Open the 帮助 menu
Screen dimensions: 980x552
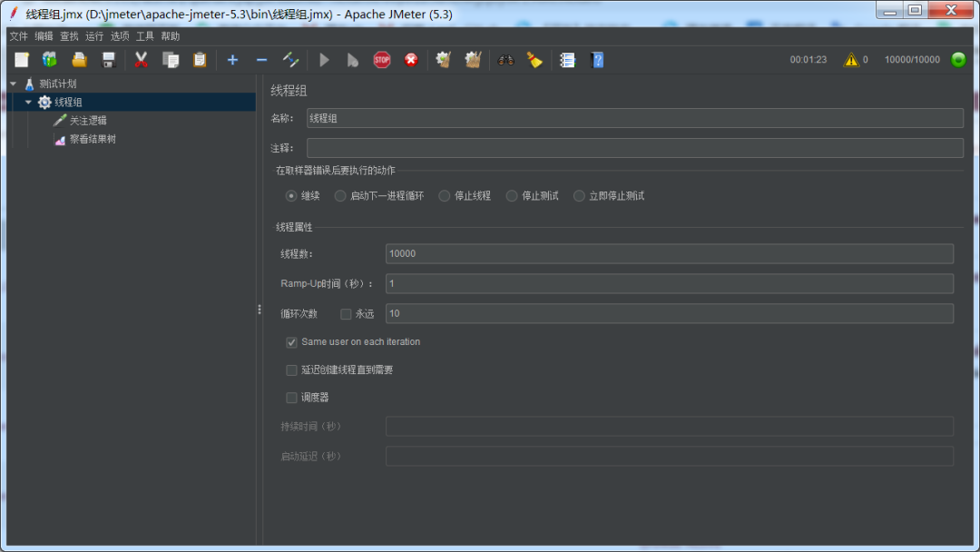click(170, 36)
